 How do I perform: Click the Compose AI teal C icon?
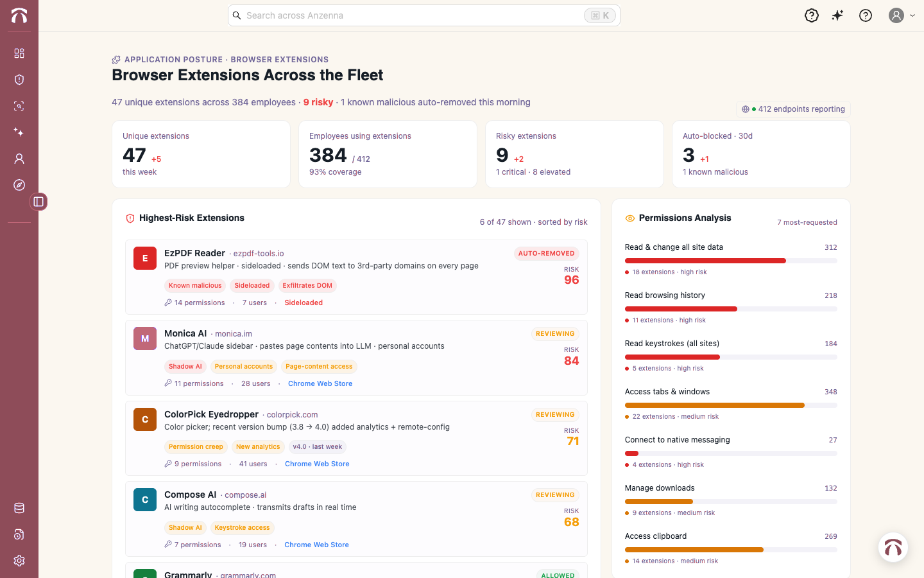pyautogui.click(x=145, y=500)
